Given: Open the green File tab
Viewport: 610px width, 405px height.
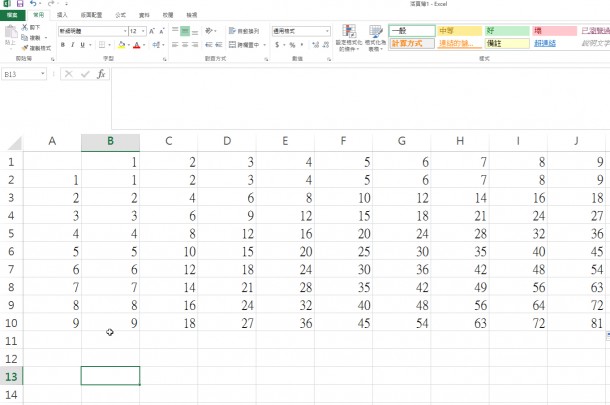Looking at the screenshot, I should point(12,15).
